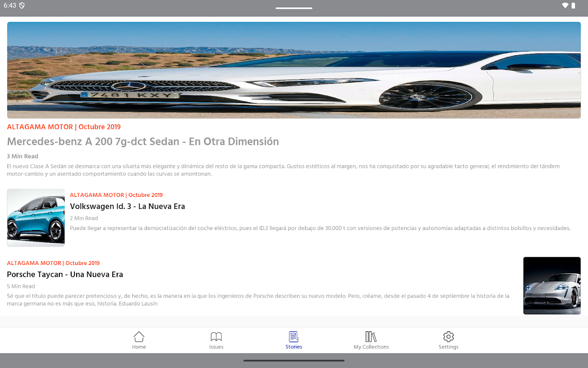Open the Home icon in bottom navigation
The image size is (588, 368).
[x=139, y=336]
